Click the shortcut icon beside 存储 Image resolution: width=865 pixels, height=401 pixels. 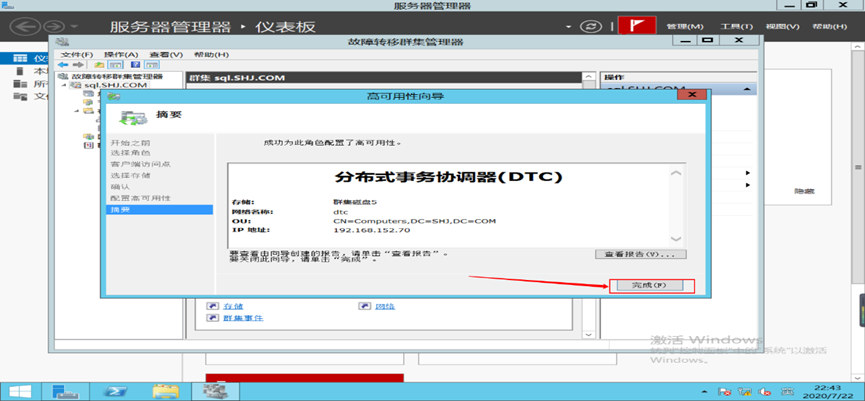pos(212,306)
